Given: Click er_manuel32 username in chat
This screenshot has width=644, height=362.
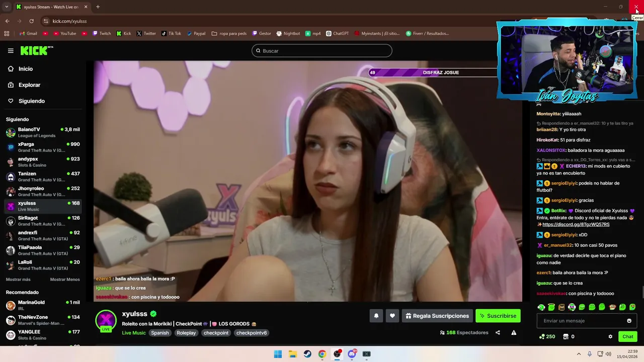Looking at the screenshot, I should pos(557,245).
